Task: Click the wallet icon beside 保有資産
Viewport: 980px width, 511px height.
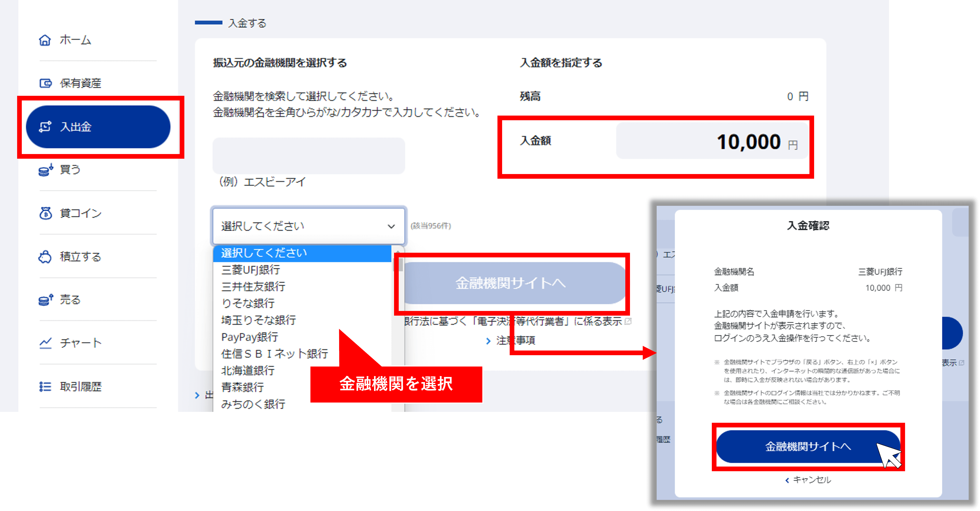Action: [45, 83]
